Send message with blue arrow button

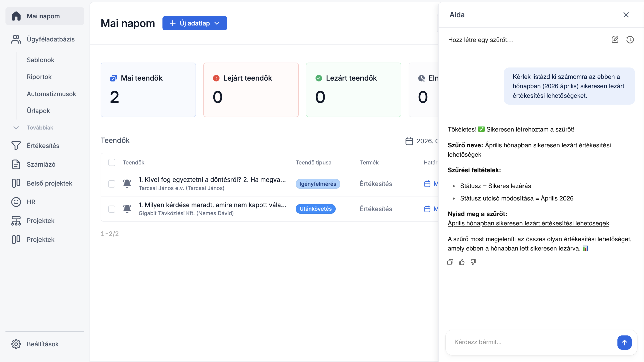coord(624,342)
